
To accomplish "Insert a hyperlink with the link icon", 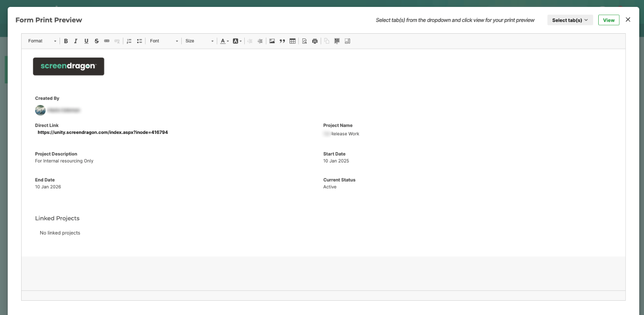I will tap(107, 41).
